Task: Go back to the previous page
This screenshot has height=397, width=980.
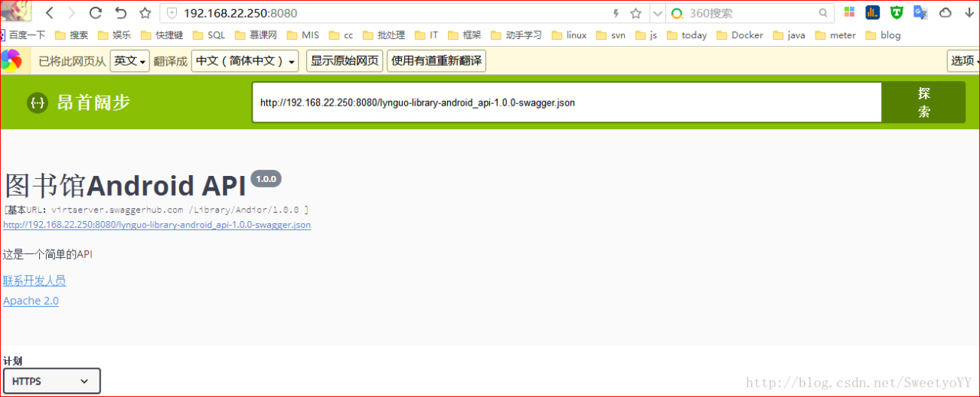Action: (50, 13)
